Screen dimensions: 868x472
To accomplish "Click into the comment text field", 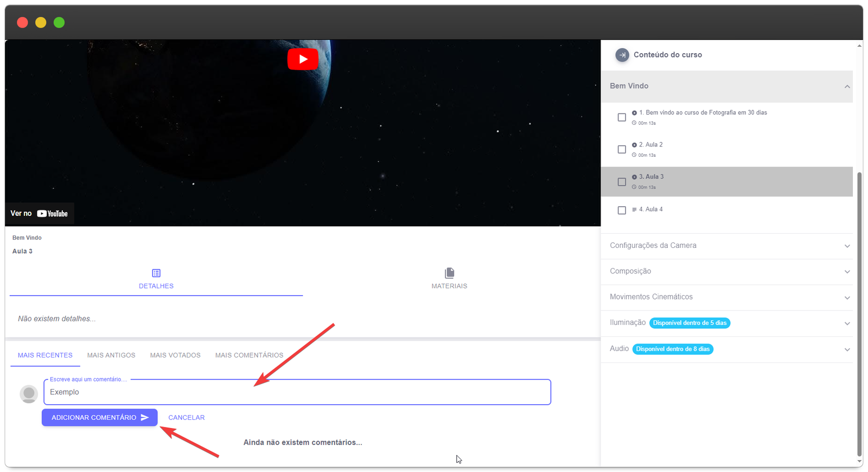I will (297, 392).
